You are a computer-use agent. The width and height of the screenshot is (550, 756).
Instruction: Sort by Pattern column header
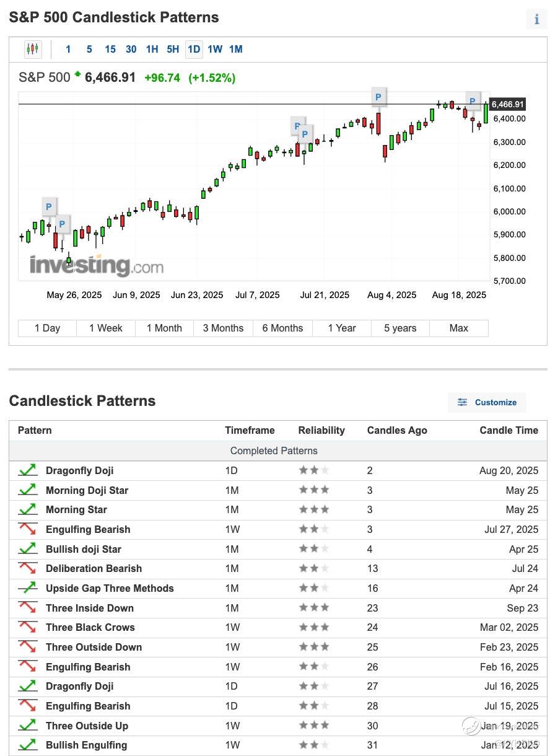pos(35,430)
